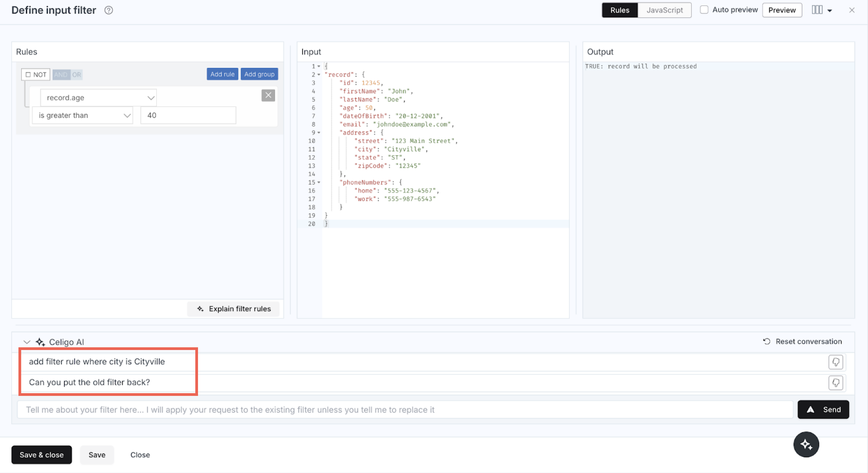Select the message about city is Cityville

pos(97,362)
